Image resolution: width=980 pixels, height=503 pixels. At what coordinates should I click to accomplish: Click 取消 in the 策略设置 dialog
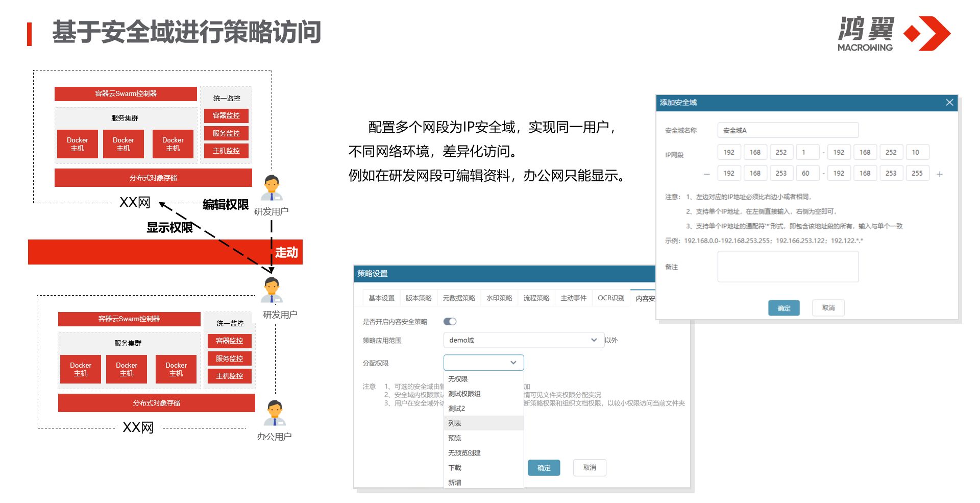click(x=590, y=468)
